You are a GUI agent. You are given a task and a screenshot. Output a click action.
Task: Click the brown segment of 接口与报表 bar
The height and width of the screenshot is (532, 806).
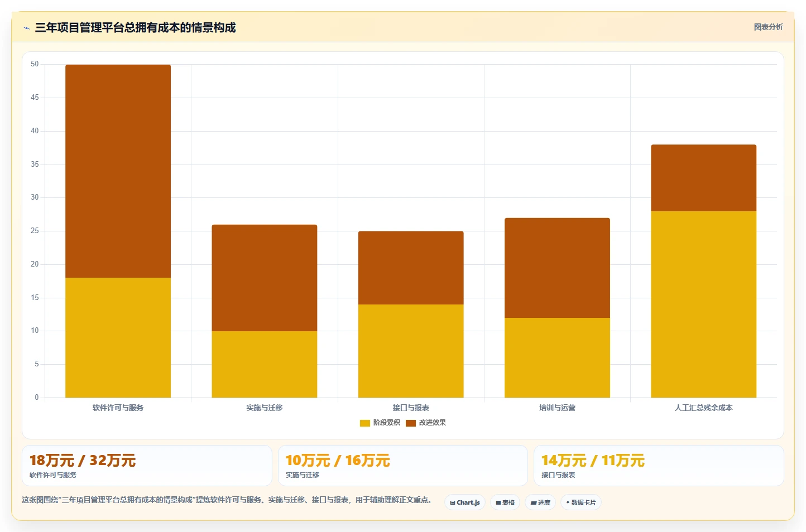pos(411,268)
